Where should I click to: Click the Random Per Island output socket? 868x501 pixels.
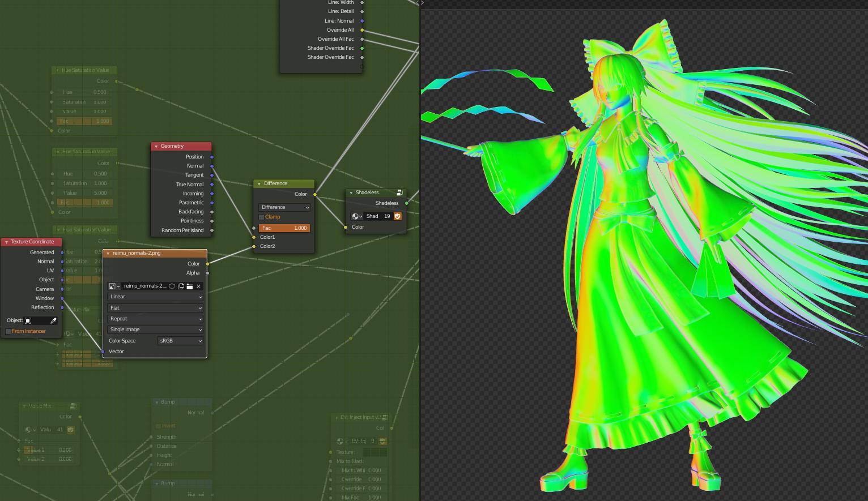(212, 230)
